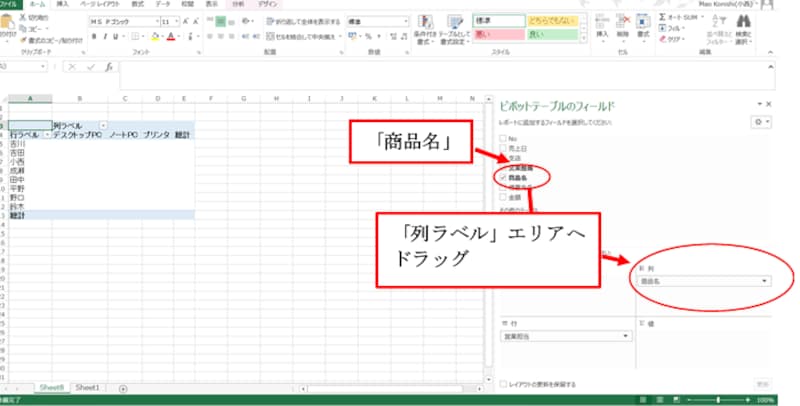This screenshot has width=800, height=406.
Task: Adjust the zoom slider in status bar
Action: 718,399
